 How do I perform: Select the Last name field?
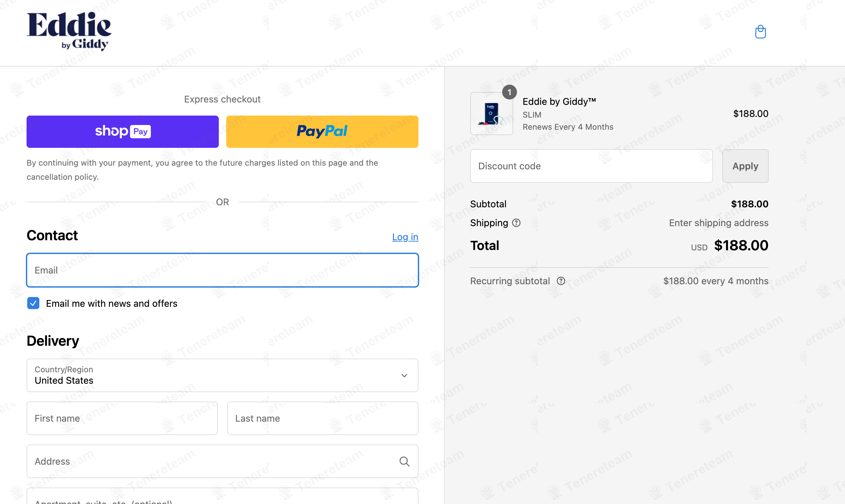click(x=323, y=418)
